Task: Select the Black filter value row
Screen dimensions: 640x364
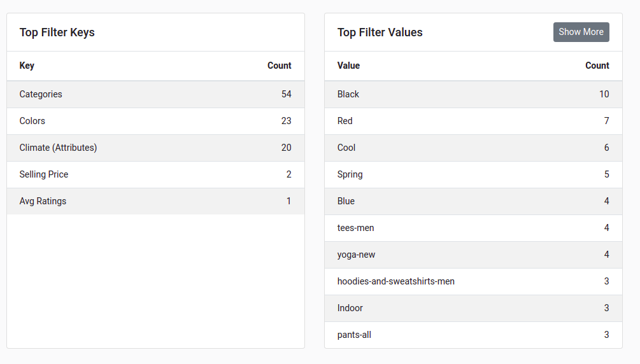Action: click(x=473, y=94)
